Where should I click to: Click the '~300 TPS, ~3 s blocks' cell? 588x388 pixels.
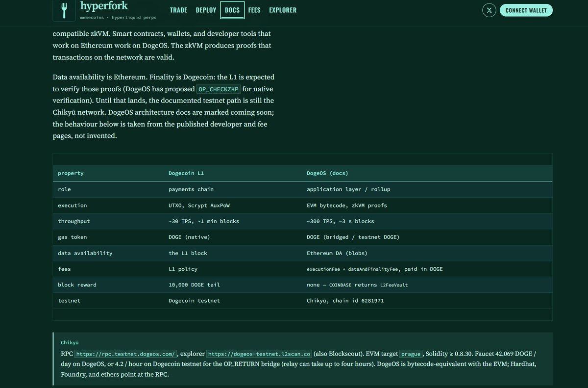tap(341, 221)
